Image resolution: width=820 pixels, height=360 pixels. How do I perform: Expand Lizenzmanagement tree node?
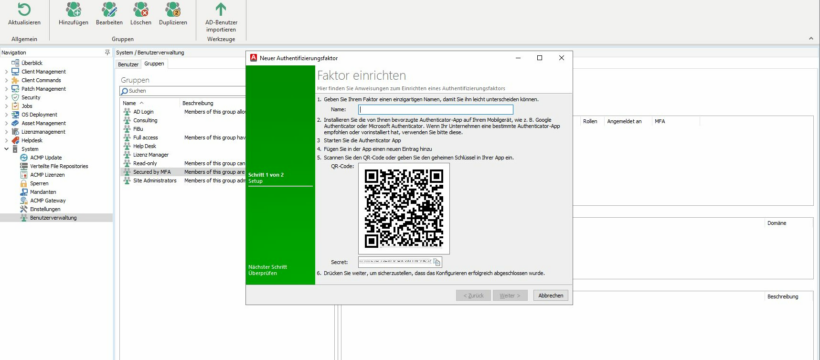(x=6, y=132)
